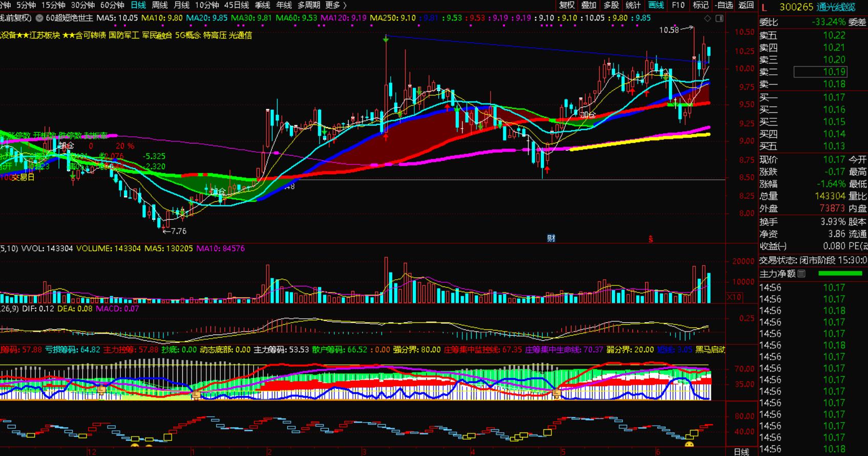Open the 国防军工 concept link
The height and width of the screenshot is (456, 868).
(123, 35)
